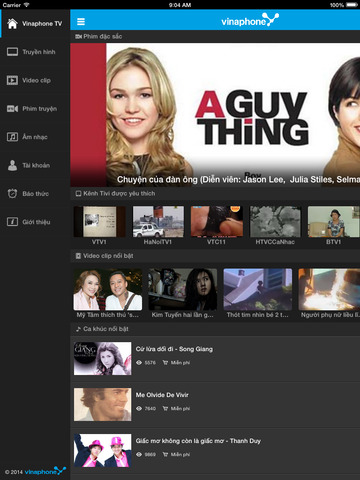Open Ca khúc nổi bật section header

[102, 329]
